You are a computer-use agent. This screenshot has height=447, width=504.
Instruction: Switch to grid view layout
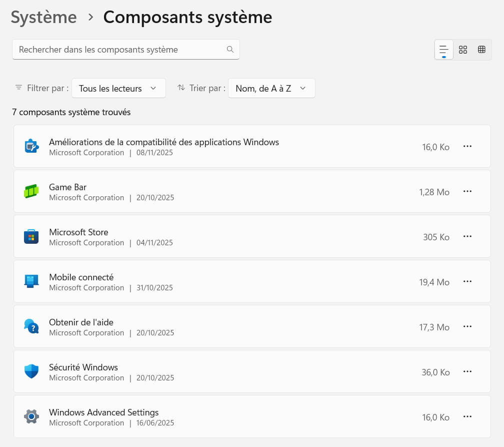(463, 50)
